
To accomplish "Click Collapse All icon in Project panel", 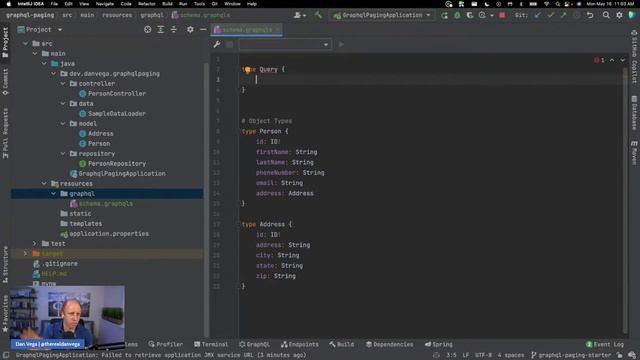I will (173, 29).
